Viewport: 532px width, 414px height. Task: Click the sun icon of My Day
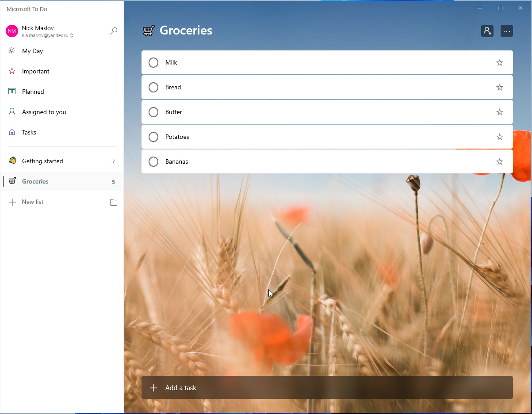point(12,50)
